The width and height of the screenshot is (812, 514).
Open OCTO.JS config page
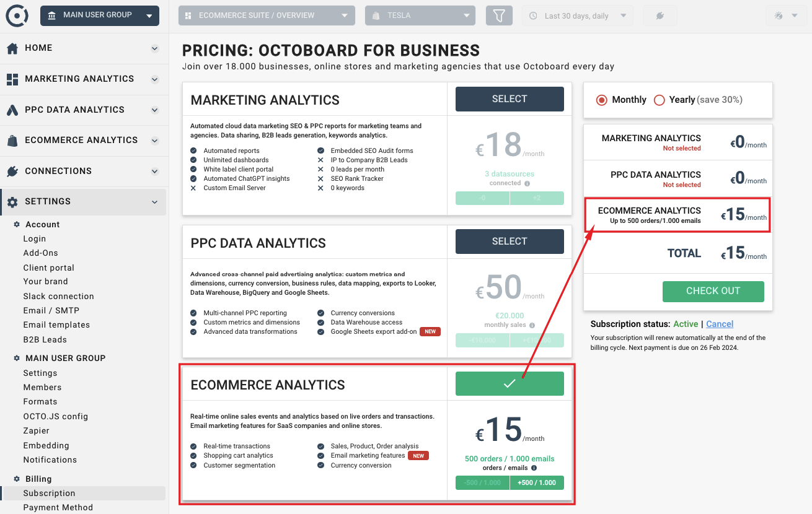point(56,416)
